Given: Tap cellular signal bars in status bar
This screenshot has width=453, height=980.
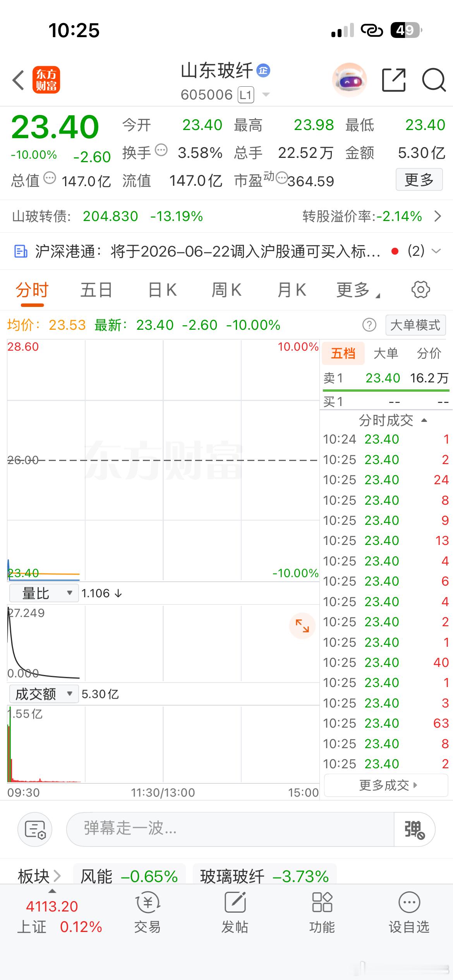Looking at the screenshot, I should 343,30.
